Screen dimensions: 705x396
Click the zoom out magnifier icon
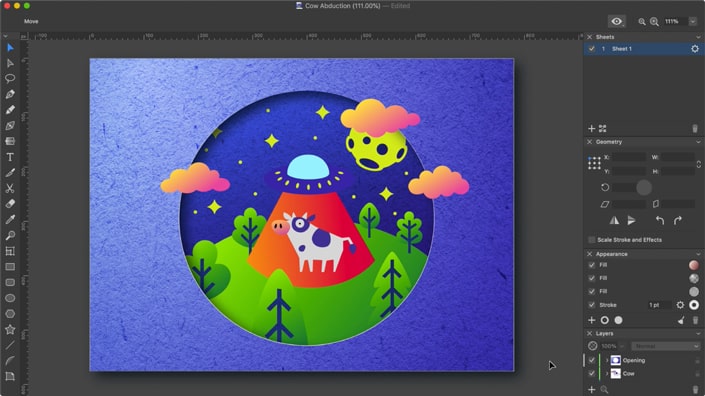click(642, 22)
